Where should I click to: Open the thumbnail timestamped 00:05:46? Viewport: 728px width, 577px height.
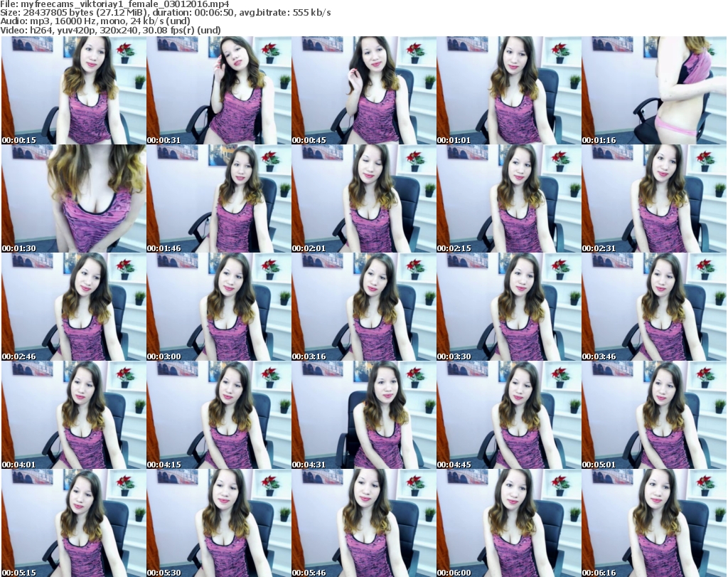coord(363,524)
